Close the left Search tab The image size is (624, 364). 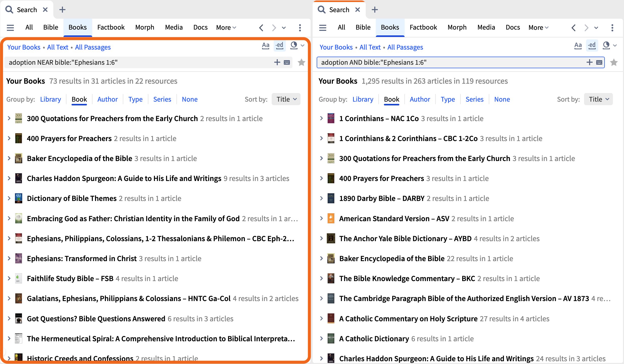[x=45, y=10]
